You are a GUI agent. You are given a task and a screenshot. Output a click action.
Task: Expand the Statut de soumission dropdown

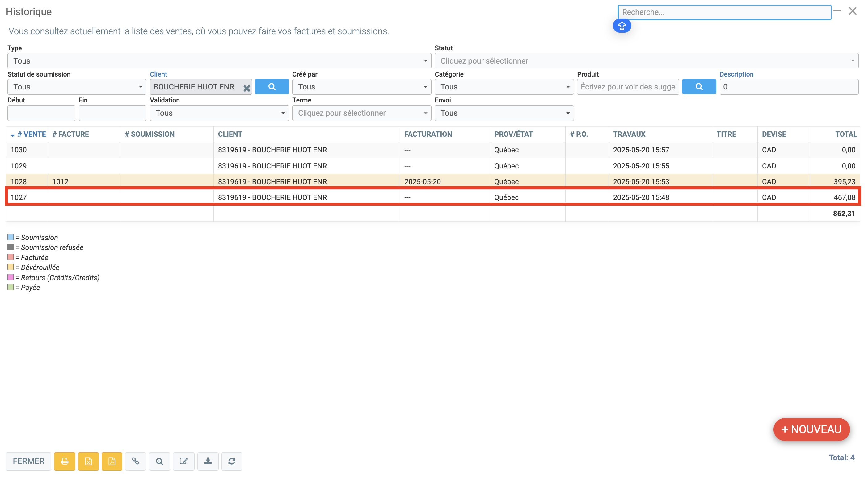77,86
